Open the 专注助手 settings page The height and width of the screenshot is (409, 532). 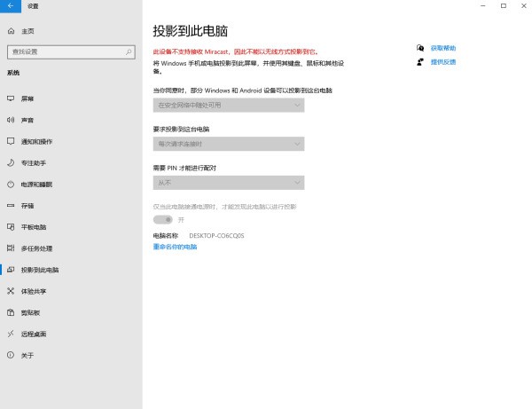click(71, 162)
